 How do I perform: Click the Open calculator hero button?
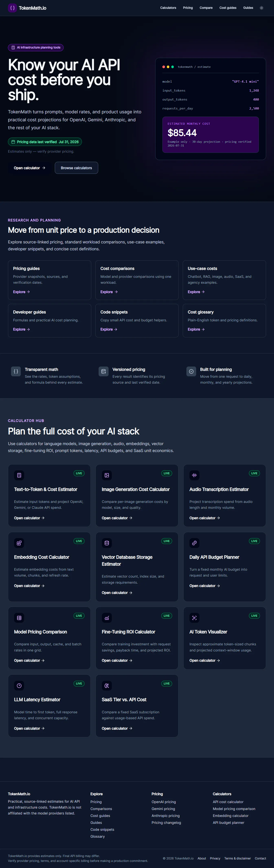tap(29, 168)
